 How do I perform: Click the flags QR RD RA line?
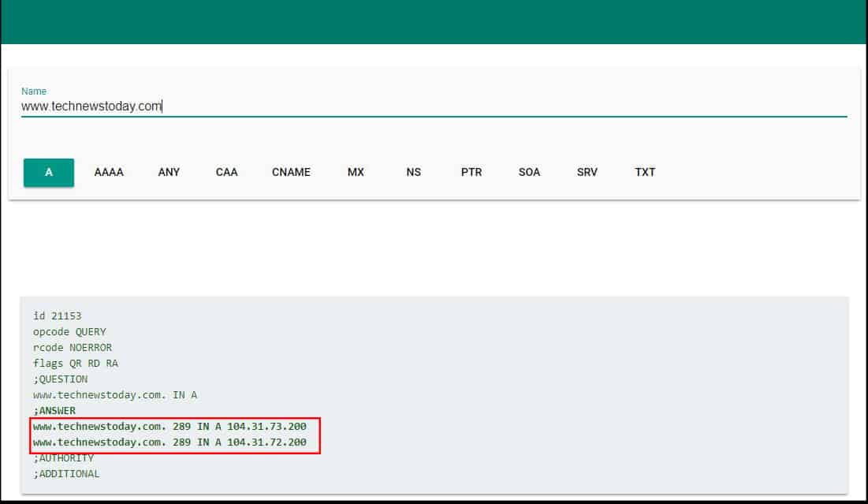(75, 363)
